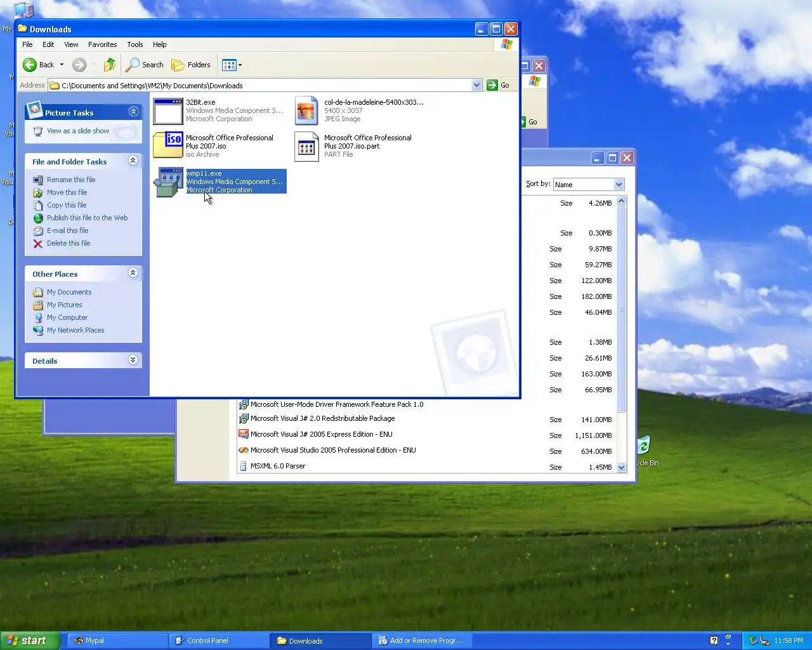Open My Documents link

coord(69,292)
